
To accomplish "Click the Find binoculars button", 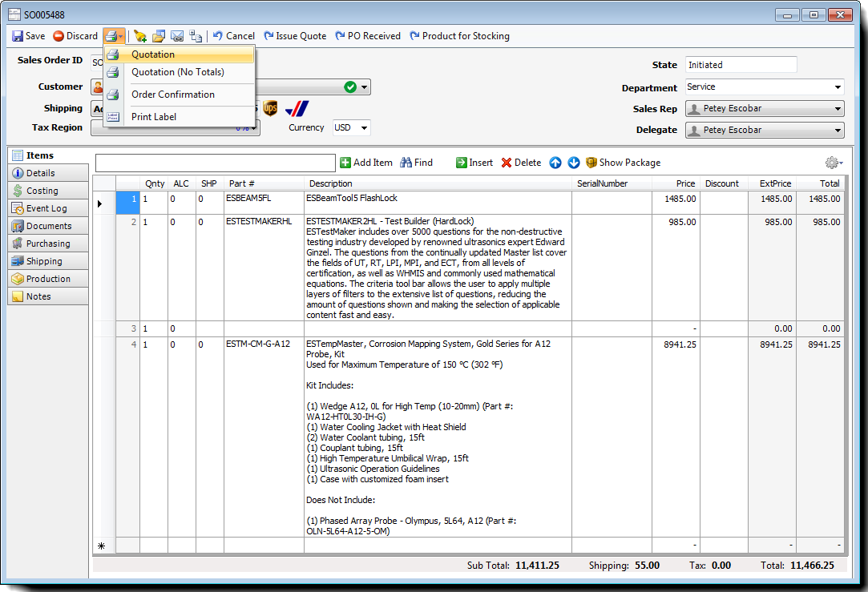I will [416, 163].
